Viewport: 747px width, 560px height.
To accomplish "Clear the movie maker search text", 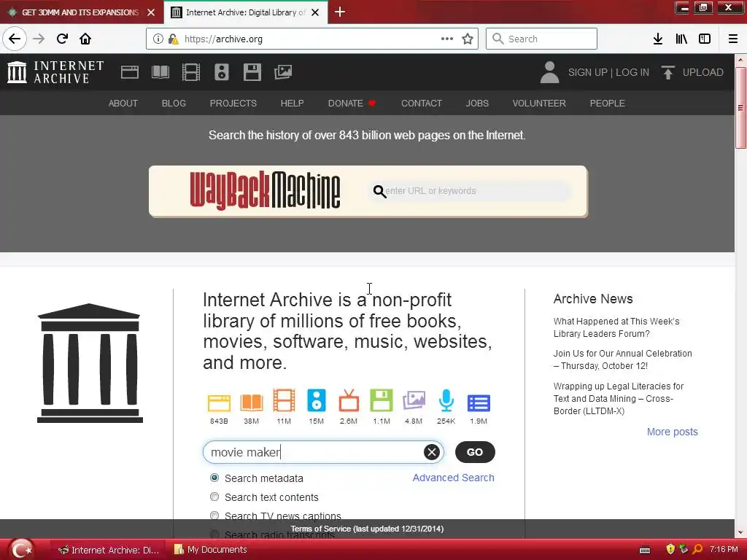I will (x=432, y=452).
